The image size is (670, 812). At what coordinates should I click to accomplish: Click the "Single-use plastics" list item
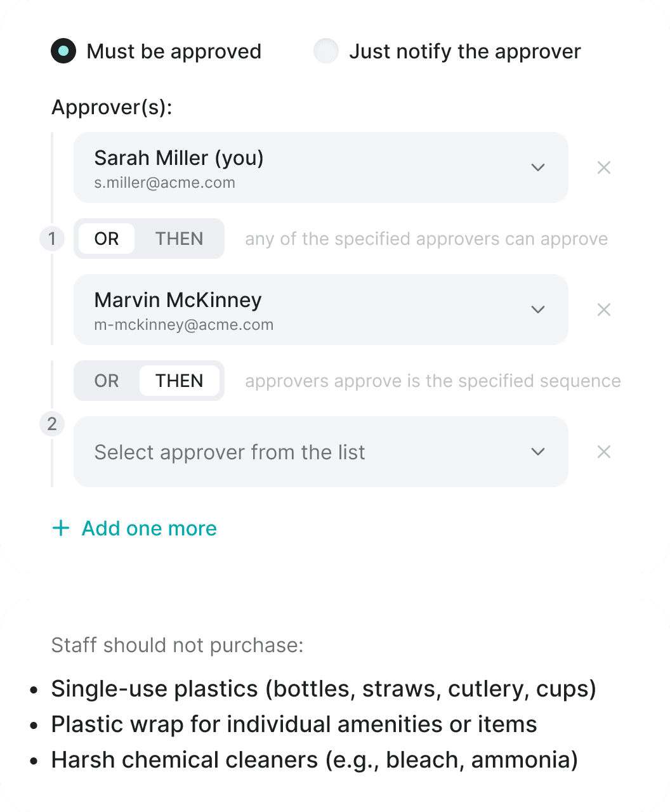click(324, 689)
